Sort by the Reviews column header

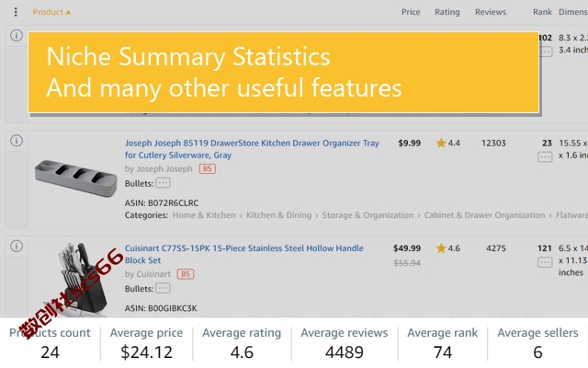pyautogui.click(x=491, y=12)
